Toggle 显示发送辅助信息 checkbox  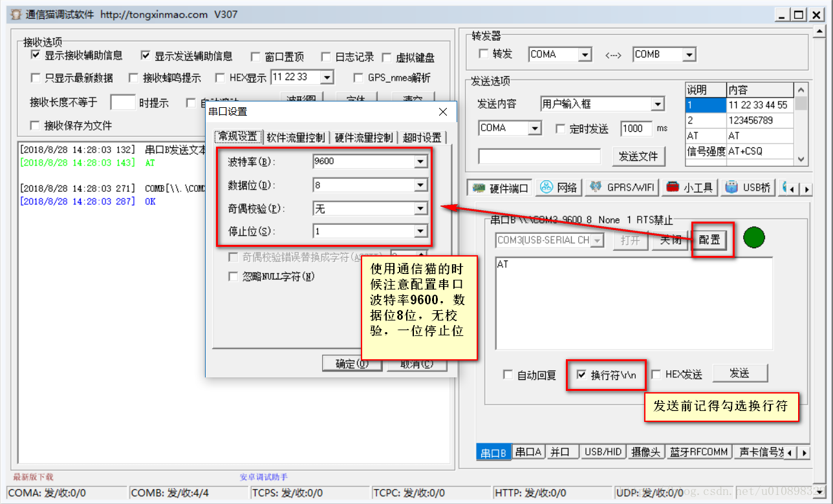coord(146,56)
